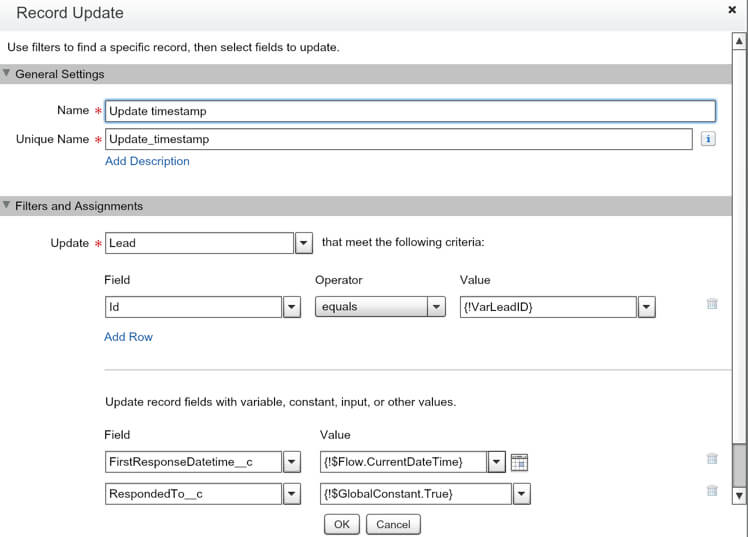This screenshot has width=748, height=537.
Task: Delete the RespondedTo__c assignment row
Action: 712,491
